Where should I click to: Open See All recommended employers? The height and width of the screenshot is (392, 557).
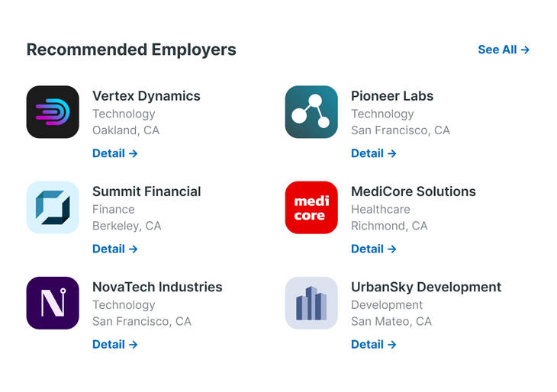tap(504, 50)
